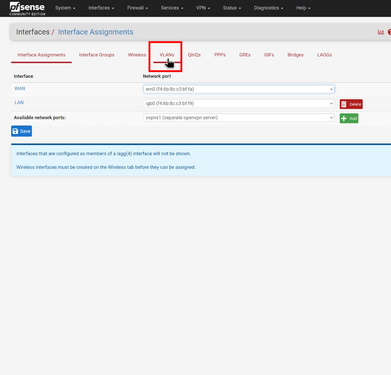
Task: Click the red help icon in the page header
Action: (x=389, y=32)
